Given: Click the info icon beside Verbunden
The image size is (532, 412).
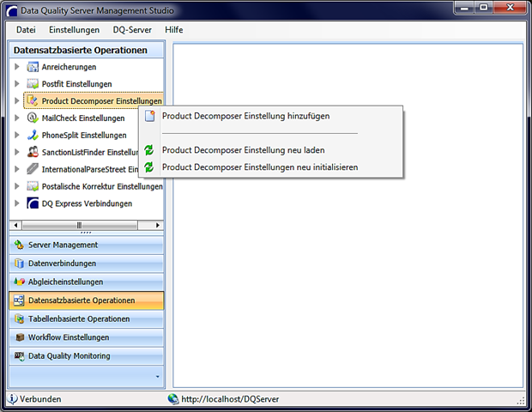Looking at the screenshot, I should coord(12,399).
